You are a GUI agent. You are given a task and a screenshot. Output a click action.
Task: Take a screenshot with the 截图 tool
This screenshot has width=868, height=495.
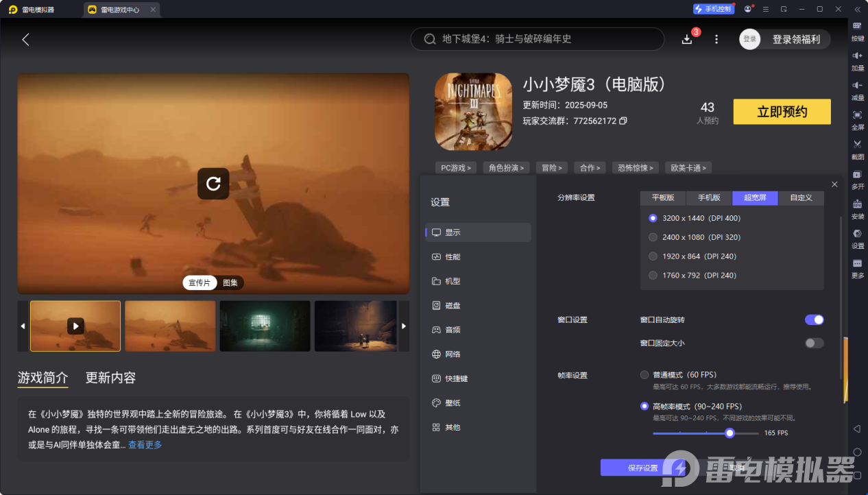tap(857, 150)
